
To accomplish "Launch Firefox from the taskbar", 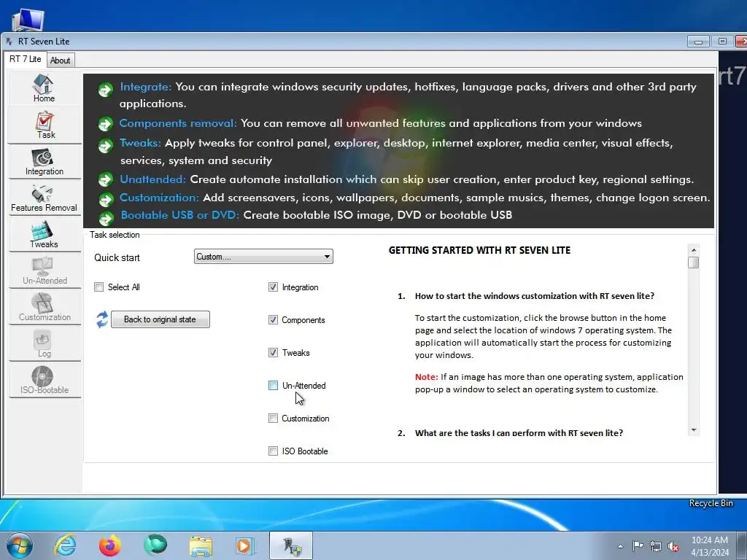I will (x=110, y=545).
